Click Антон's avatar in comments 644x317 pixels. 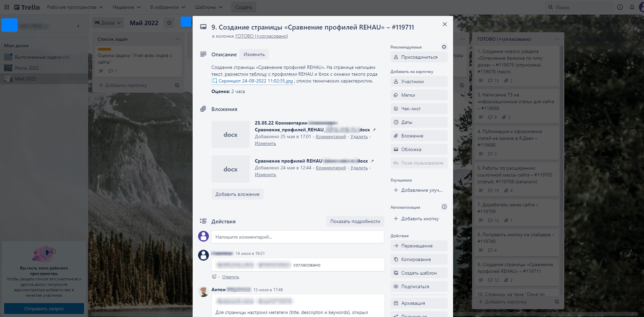tap(203, 292)
